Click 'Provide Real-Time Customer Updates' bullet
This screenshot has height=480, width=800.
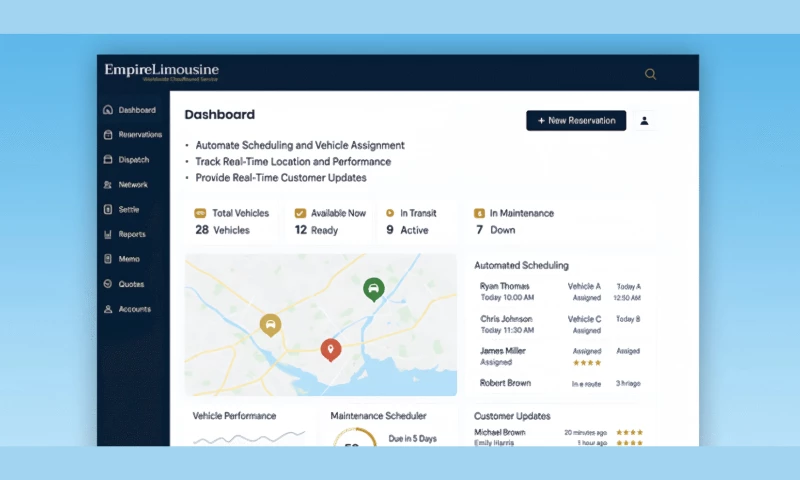pyautogui.click(x=281, y=178)
